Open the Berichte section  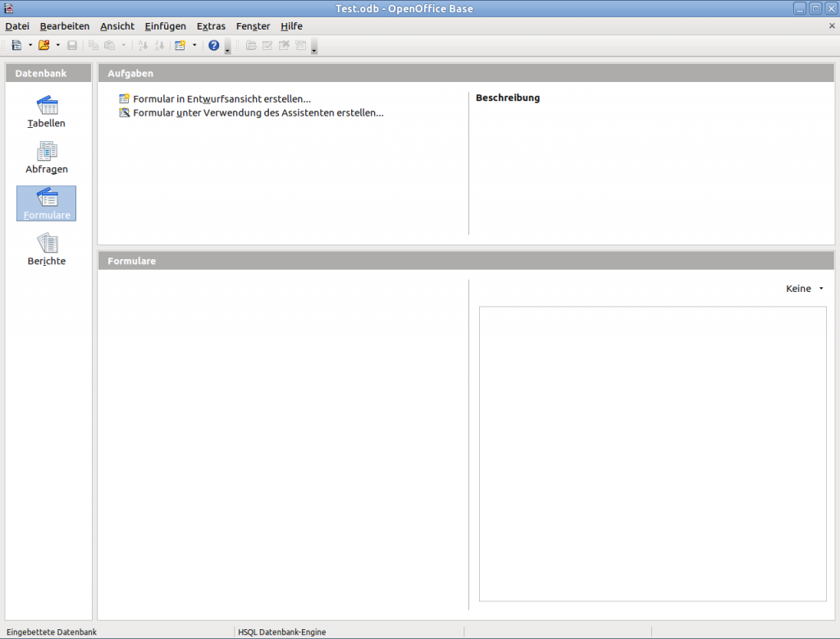[46, 248]
